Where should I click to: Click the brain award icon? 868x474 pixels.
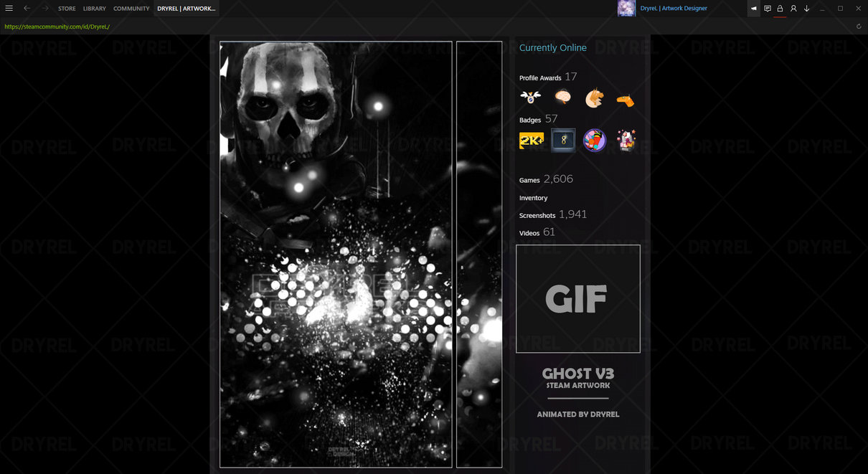click(x=563, y=97)
